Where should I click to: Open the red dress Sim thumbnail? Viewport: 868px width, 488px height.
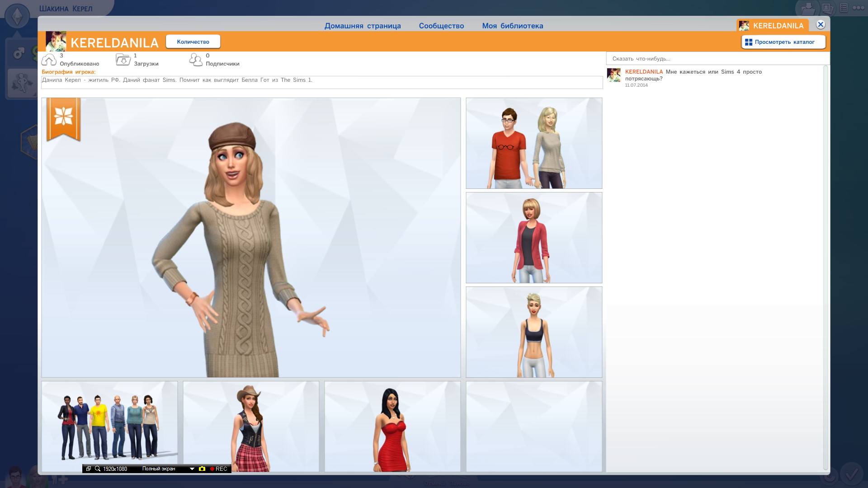(392, 427)
